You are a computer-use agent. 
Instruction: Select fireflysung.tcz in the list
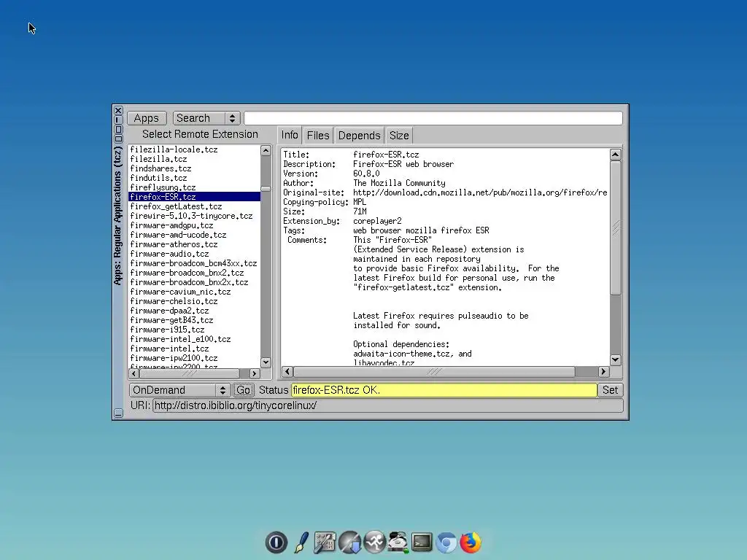tap(194, 187)
